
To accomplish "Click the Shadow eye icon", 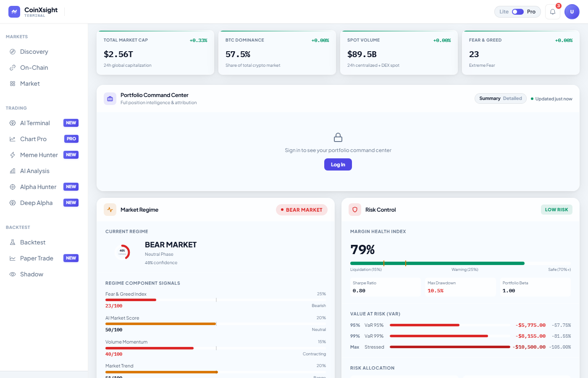I will (x=13, y=274).
